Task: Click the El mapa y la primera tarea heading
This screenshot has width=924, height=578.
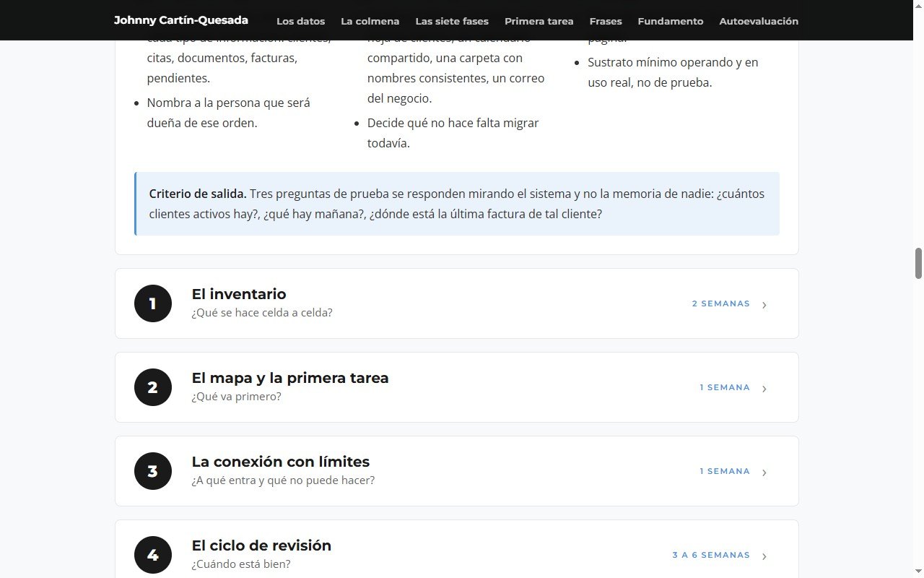Action: click(x=290, y=378)
